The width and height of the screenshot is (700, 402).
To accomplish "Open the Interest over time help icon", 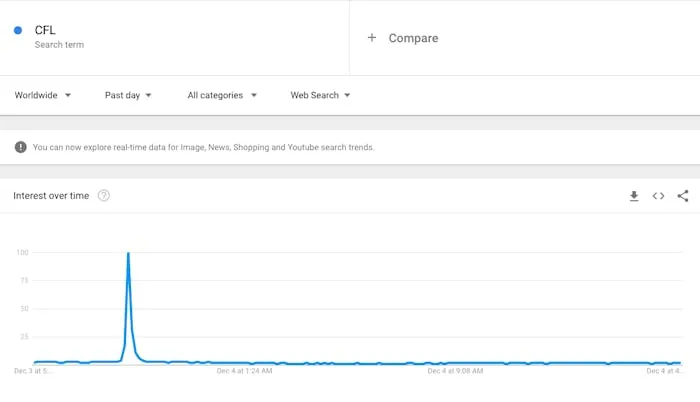I will 104,196.
